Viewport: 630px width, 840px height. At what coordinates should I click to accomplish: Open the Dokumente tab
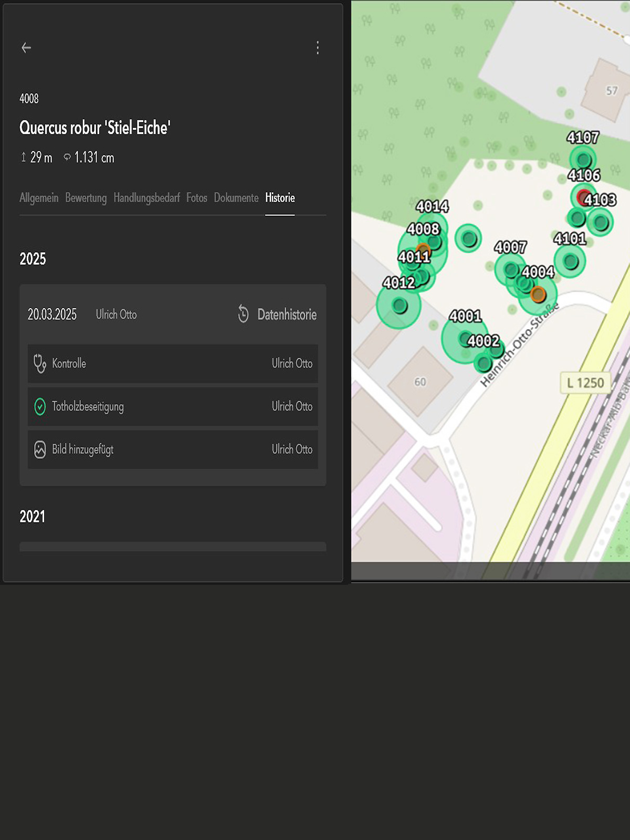click(x=236, y=198)
